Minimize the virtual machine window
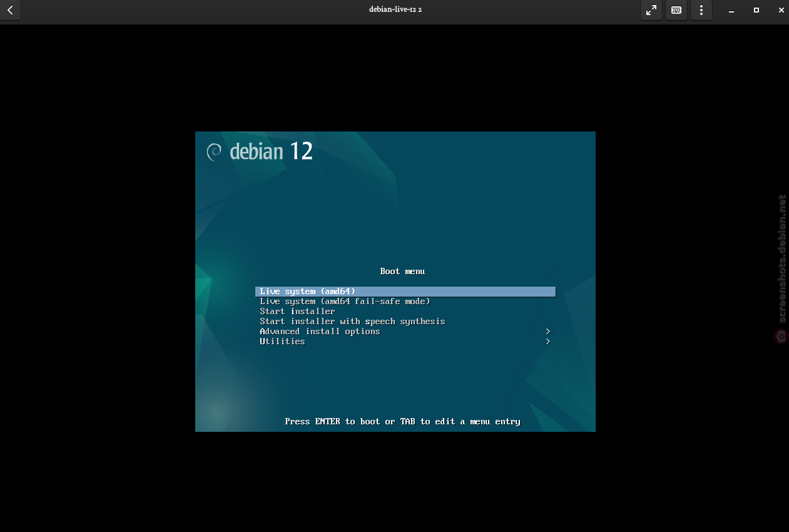The width and height of the screenshot is (789, 532). coord(731,10)
